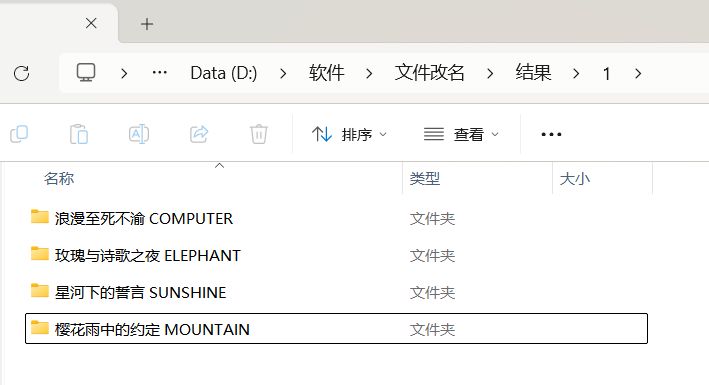The height and width of the screenshot is (385, 709).
Task: Click the Delete trash can icon
Action: pyautogui.click(x=259, y=134)
